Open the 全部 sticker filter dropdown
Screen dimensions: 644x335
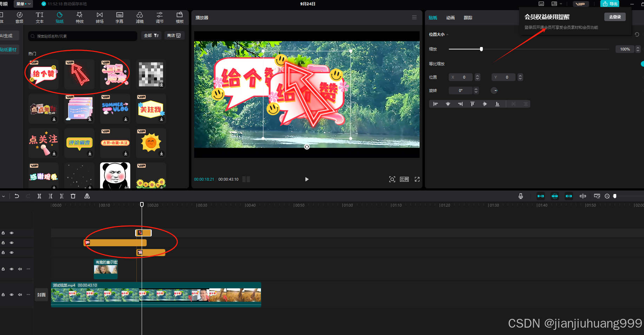click(x=151, y=35)
